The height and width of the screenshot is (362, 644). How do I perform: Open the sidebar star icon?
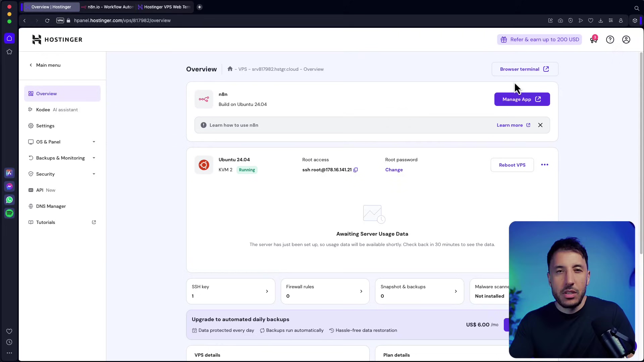(x=9, y=52)
